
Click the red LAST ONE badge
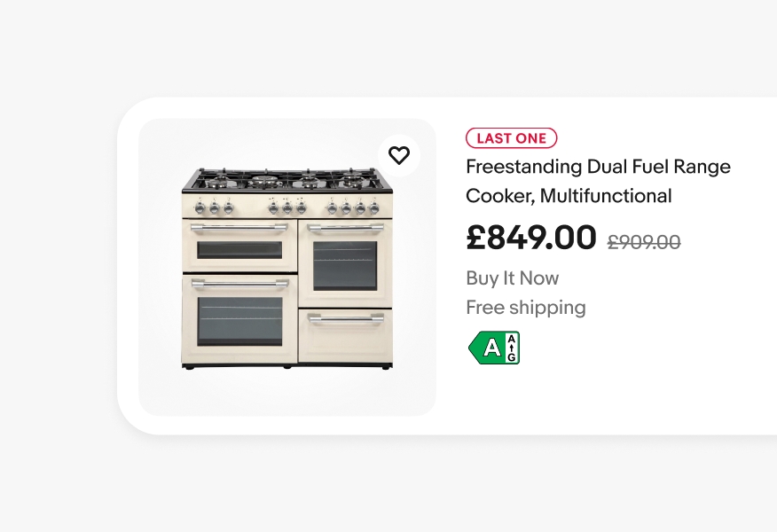pos(512,138)
